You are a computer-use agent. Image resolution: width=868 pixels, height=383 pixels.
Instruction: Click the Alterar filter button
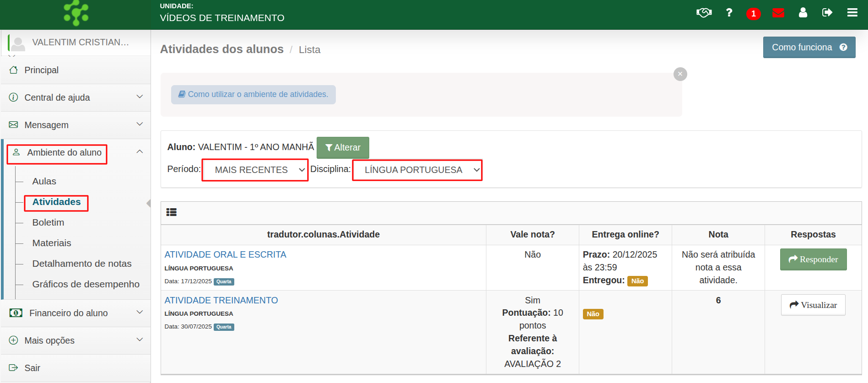pyautogui.click(x=343, y=147)
